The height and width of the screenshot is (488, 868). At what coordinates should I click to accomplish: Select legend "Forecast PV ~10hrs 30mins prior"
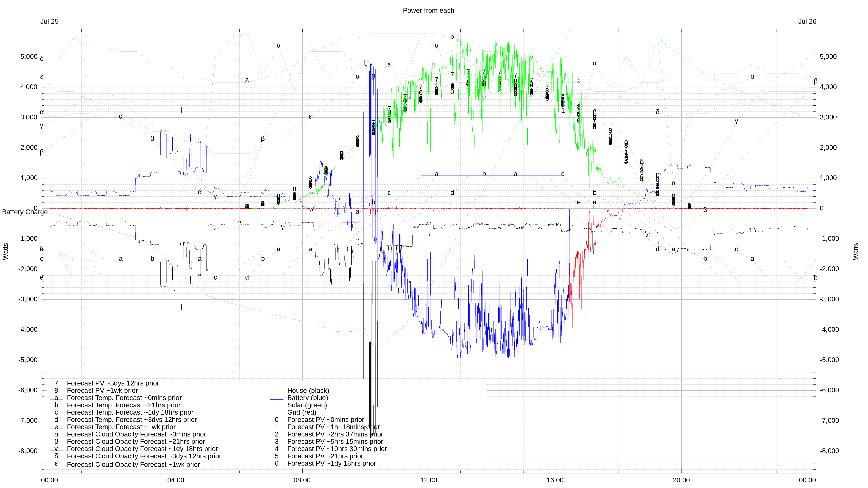point(337,449)
